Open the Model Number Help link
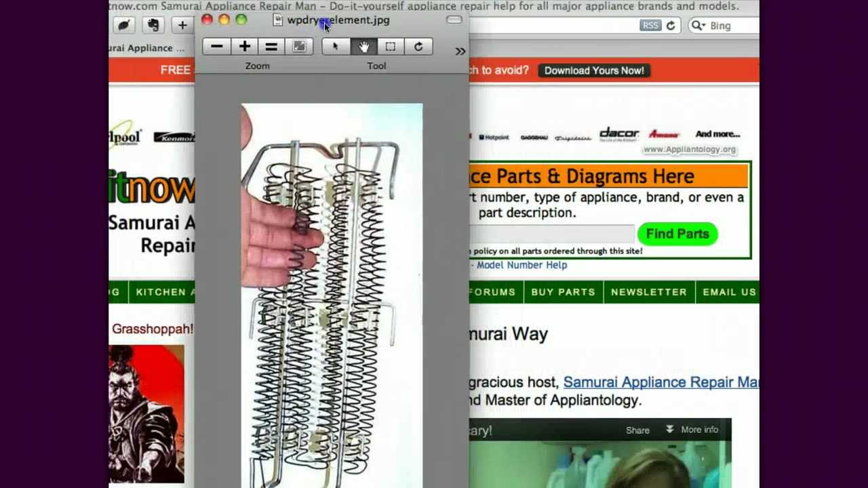The image size is (868, 488). click(521, 265)
